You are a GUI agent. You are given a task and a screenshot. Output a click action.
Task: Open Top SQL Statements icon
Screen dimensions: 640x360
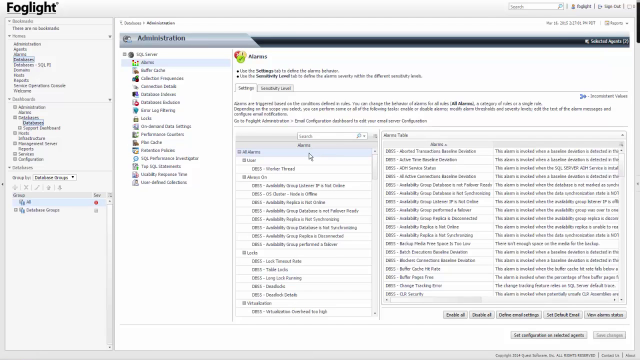click(136, 166)
